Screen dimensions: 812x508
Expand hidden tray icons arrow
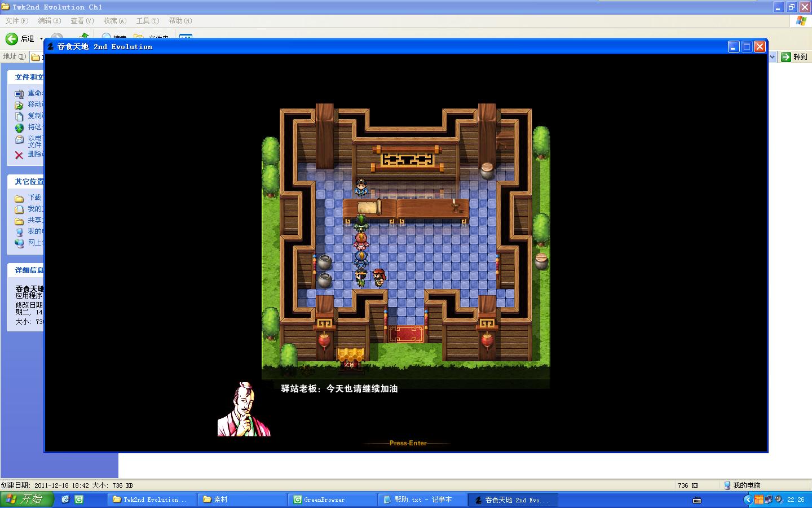click(x=748, y=500)
